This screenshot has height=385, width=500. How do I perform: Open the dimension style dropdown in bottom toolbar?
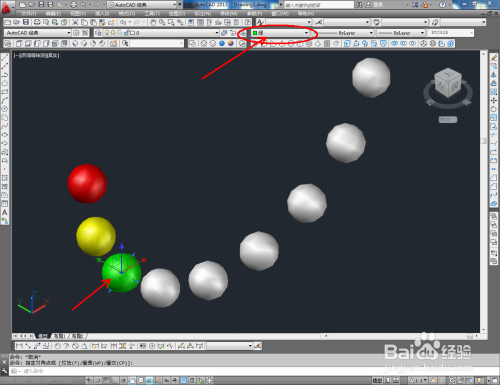coord(230,346)
